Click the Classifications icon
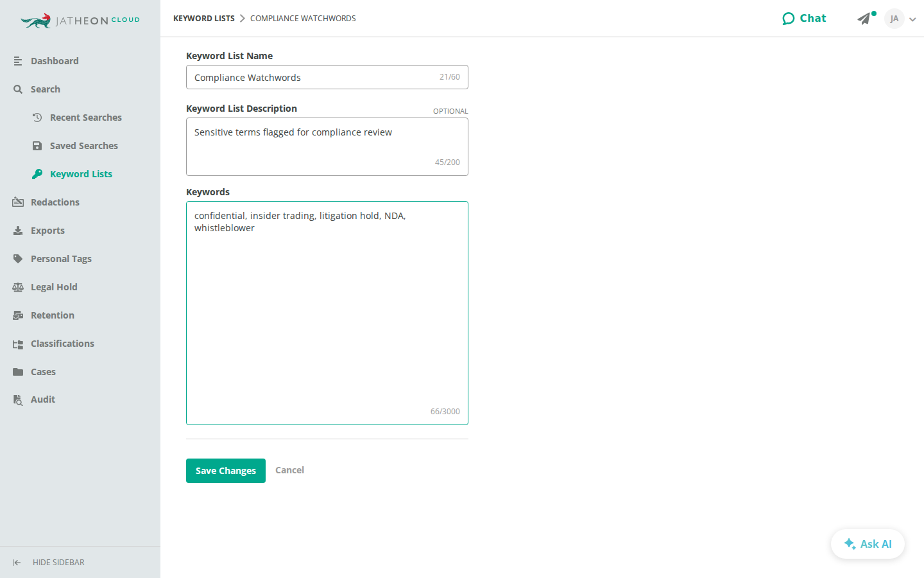Viewport: 924px width, 578px height. (18, 344)
